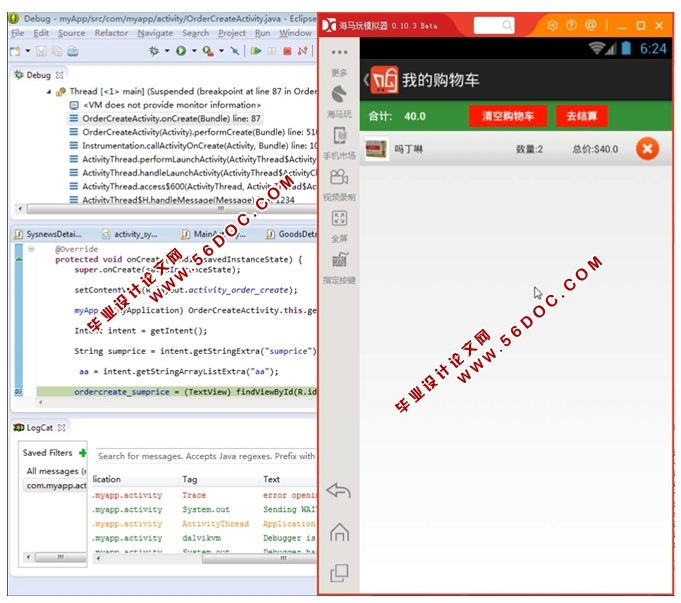Click the green Run button icon

181,51
